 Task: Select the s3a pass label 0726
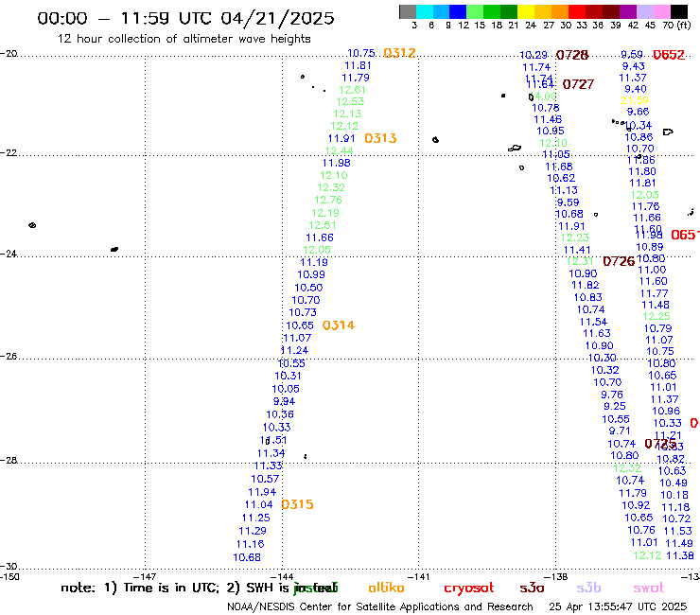point(619,261)
